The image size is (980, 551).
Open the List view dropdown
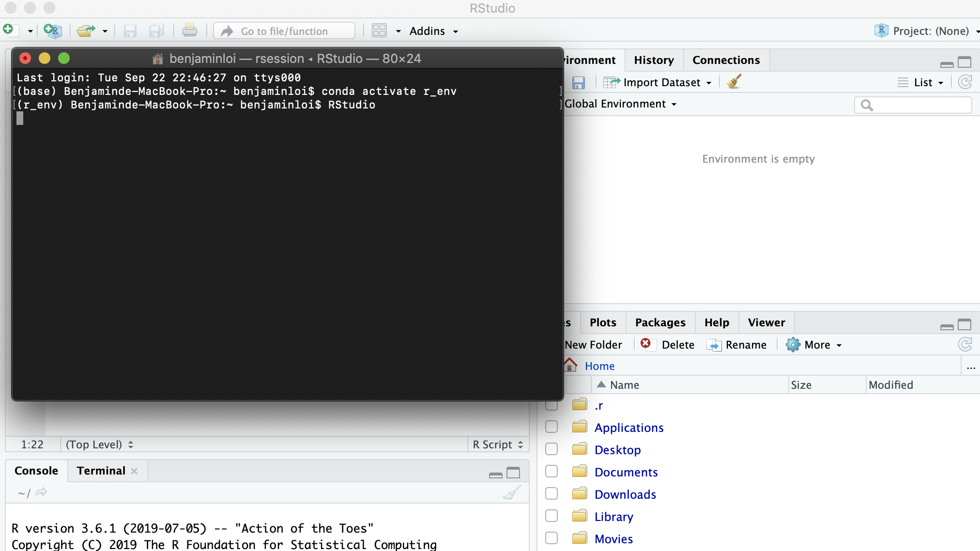coord(920,82)
